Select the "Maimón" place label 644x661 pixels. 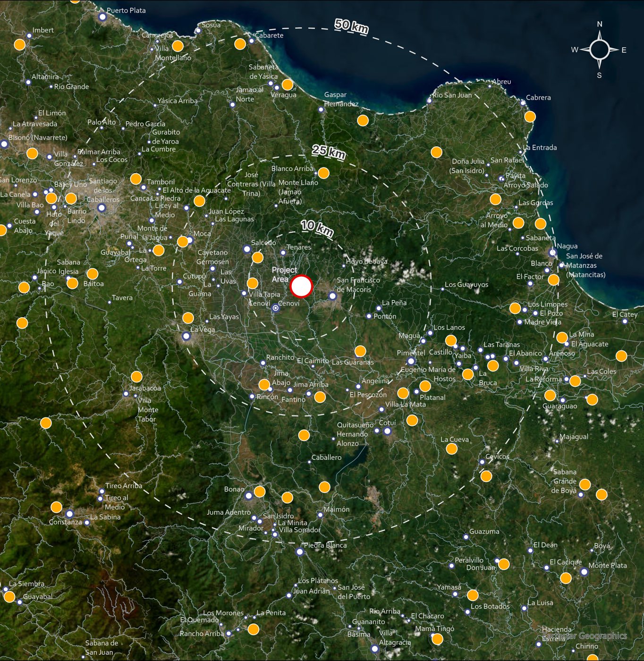(x=337, y=509)
